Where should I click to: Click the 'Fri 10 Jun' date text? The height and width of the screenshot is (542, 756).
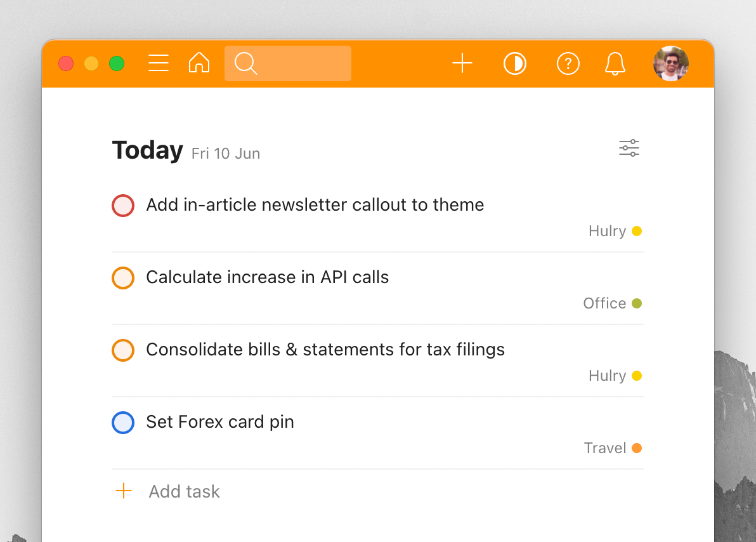coord(226,154)
